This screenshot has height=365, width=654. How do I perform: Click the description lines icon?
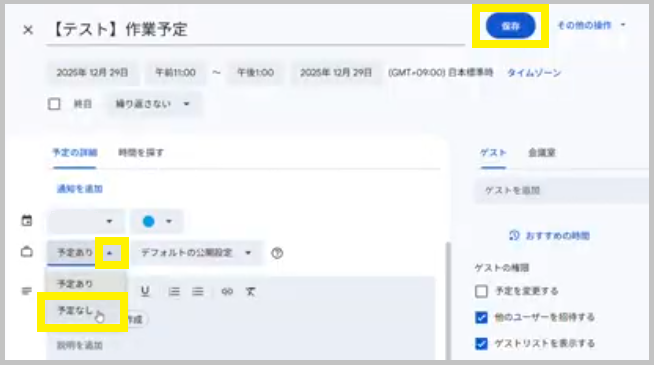26,291
